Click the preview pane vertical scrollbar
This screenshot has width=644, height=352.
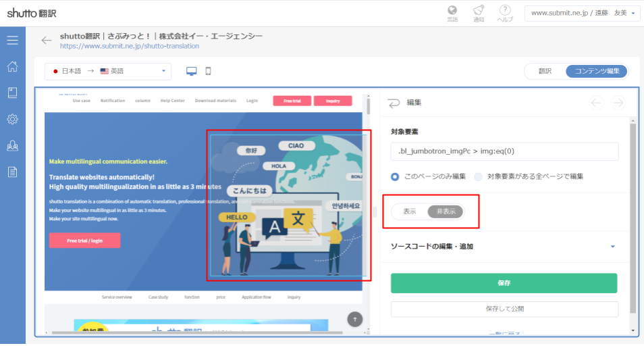pyautogui.click(x=369, y=105)
